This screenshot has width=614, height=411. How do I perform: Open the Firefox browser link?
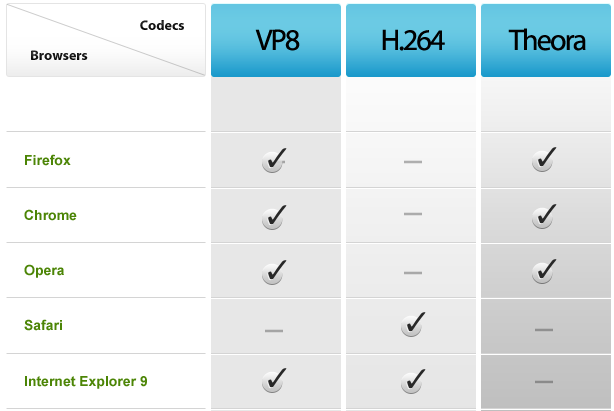[47, 160]
